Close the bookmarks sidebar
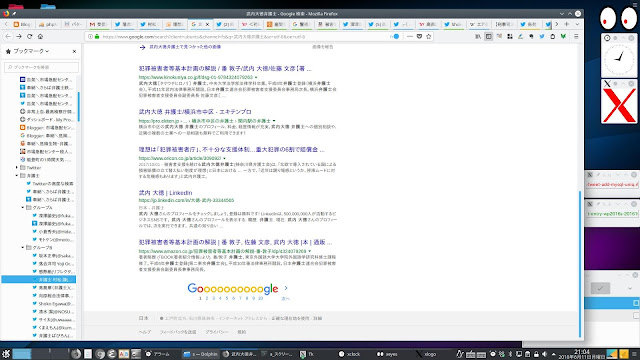This screenshot has height=360, width=640. click(x=74, y=51)
